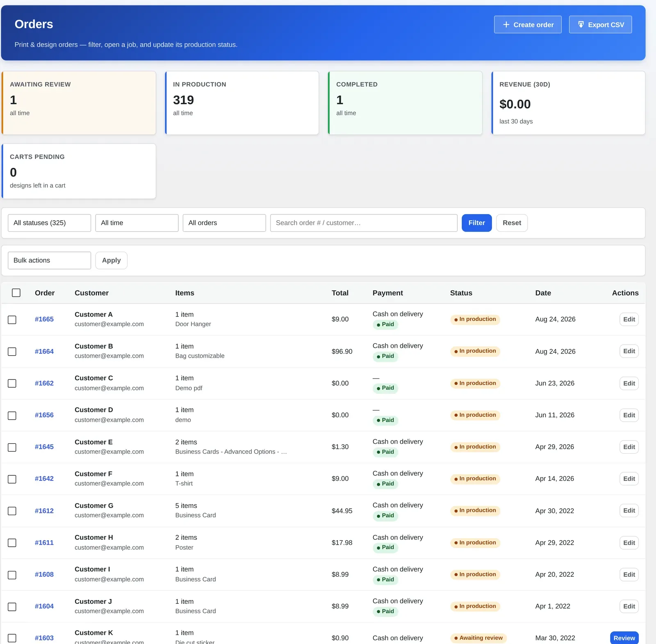Screen dimensions: 656x644
Task: Click the Status column header
Action: click(461, 293)
